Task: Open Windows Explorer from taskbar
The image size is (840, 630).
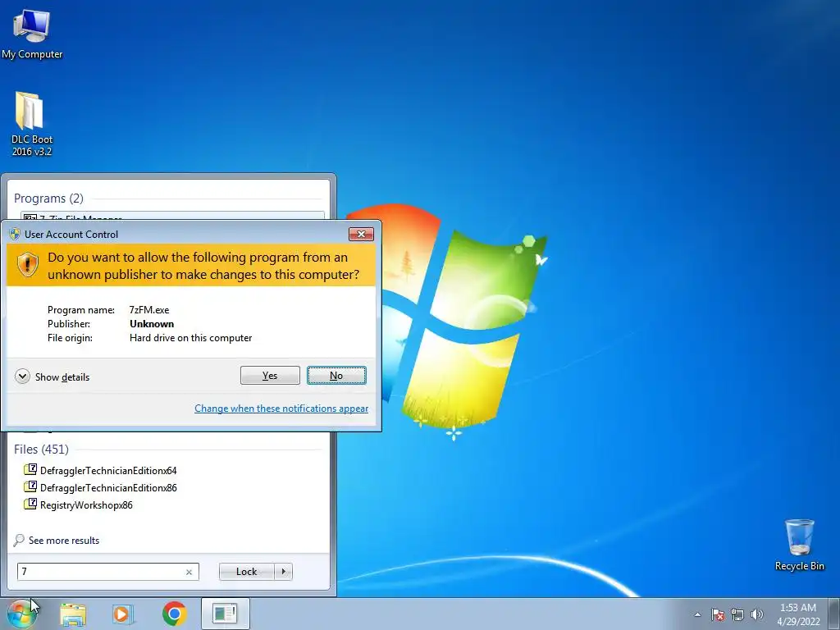Action: [73, 614]
